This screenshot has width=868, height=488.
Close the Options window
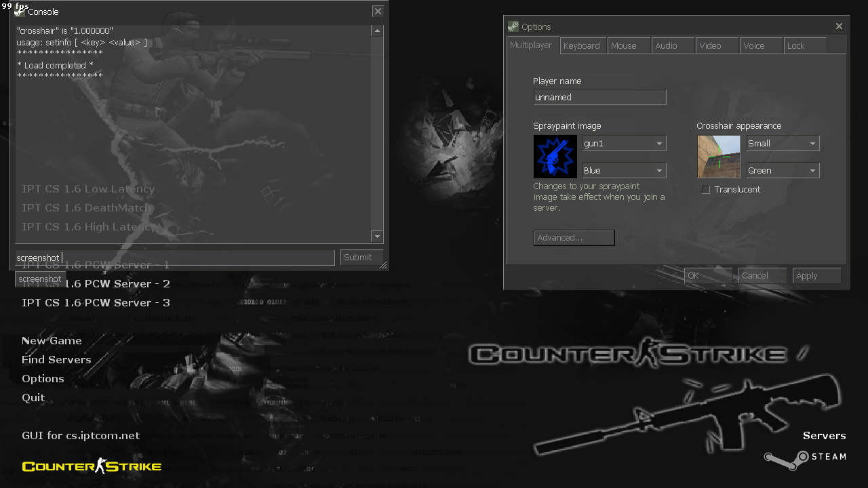(x=840, y=26)
